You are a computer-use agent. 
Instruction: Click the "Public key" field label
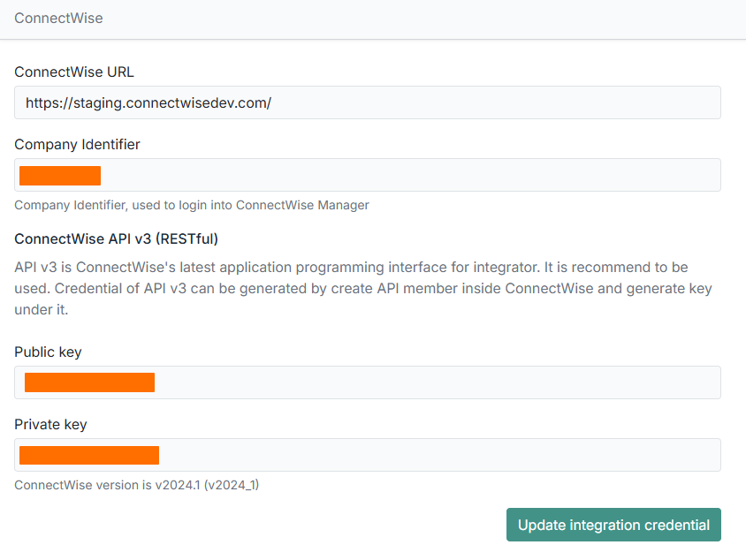click(48, 352)
